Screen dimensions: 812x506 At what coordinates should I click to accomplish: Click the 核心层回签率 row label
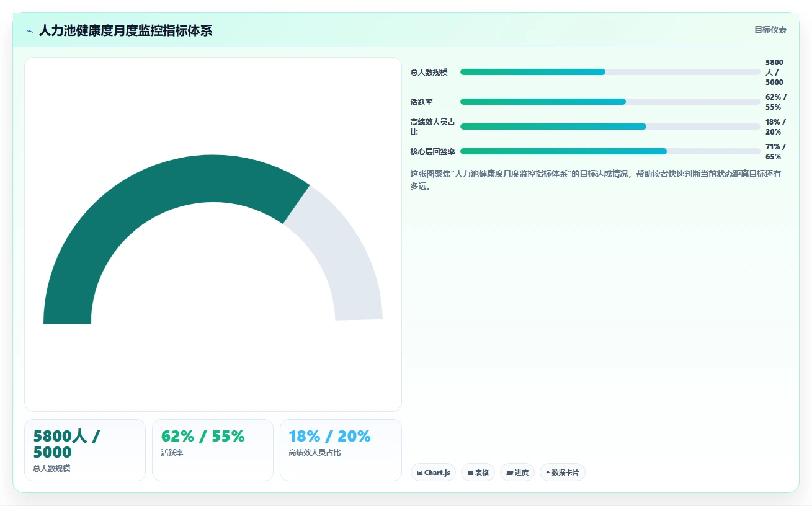coord(432,151)
